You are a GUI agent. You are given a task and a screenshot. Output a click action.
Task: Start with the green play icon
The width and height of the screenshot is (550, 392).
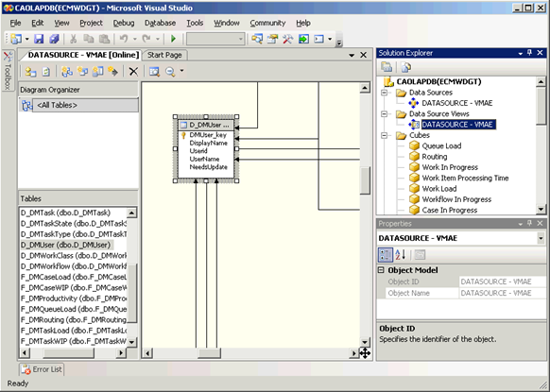[173, 39]
